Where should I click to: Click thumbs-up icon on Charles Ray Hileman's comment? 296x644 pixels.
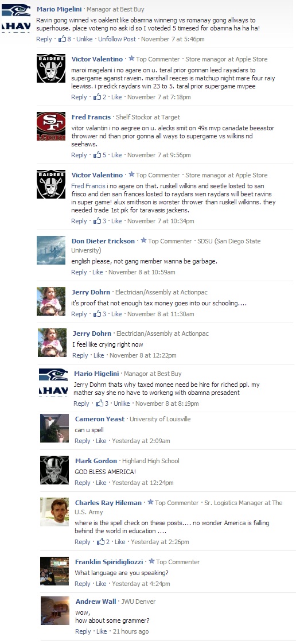(x=100, y=542)
